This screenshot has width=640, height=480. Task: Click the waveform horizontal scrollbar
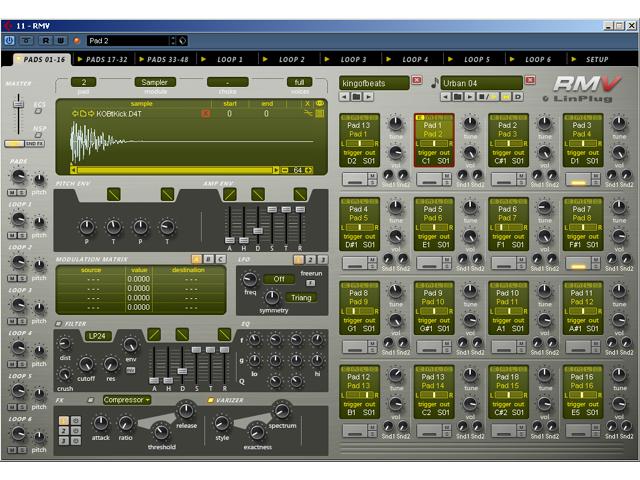(175, 170)
